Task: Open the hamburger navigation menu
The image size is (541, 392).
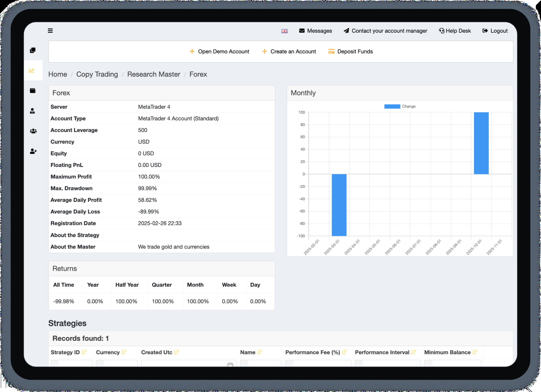Action: click(50, 30)
